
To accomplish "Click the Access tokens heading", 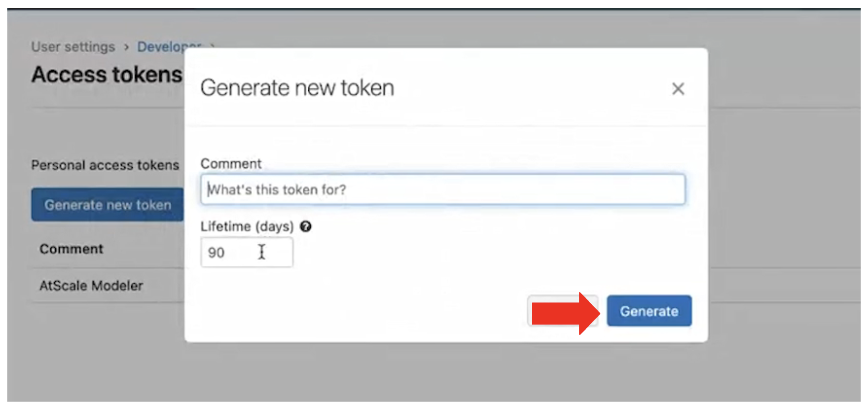I will click(106, 74).
